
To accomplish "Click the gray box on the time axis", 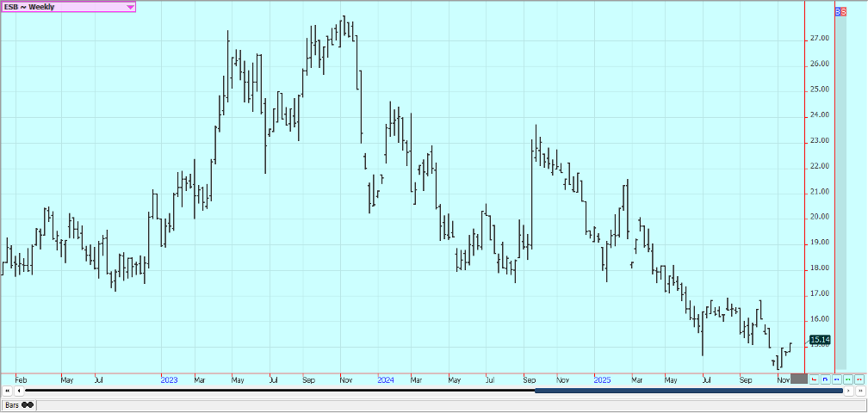I will 798,379.
